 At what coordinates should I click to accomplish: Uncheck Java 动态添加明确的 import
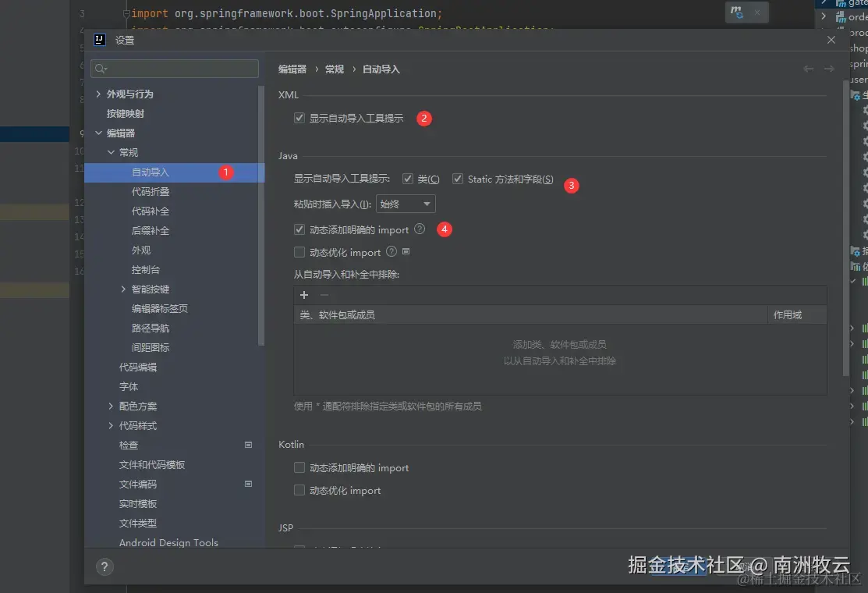(x=299, y=229)
